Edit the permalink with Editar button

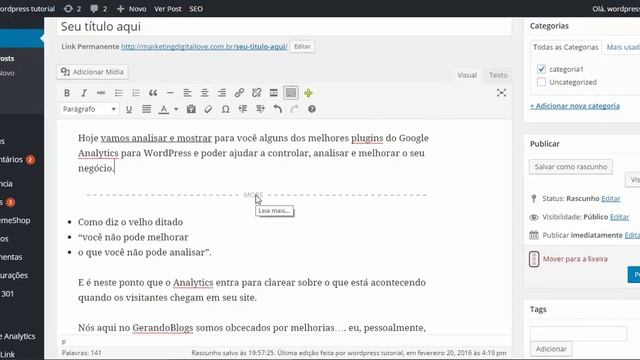[302, 47]
